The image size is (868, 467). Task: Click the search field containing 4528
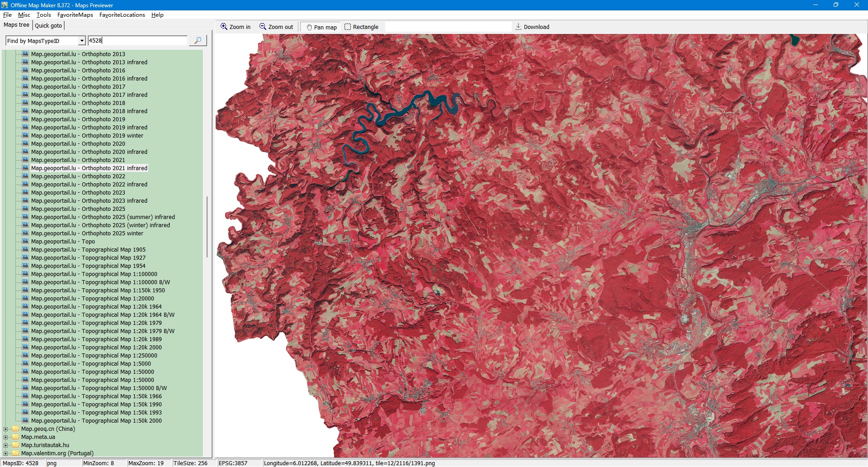(x=137, y=41)
